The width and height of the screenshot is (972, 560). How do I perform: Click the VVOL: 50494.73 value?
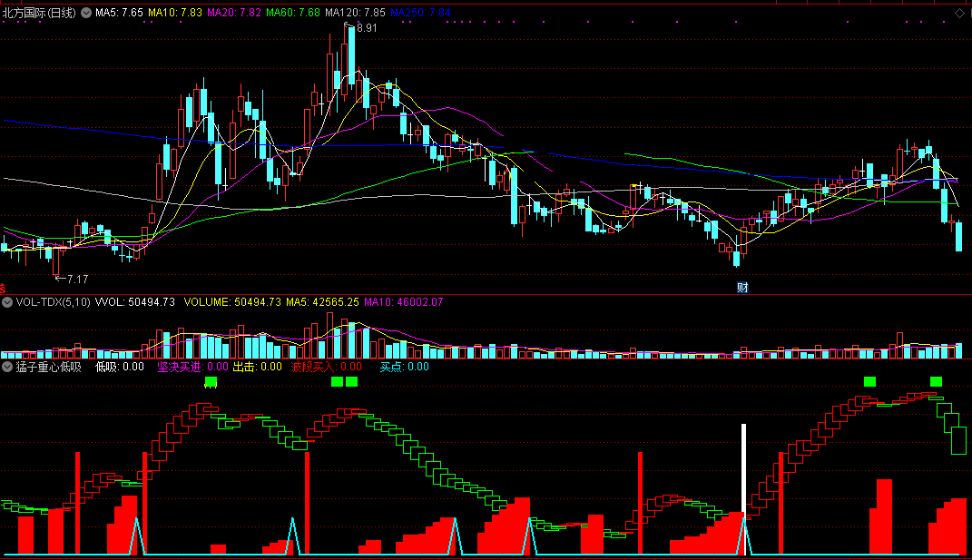134,302
